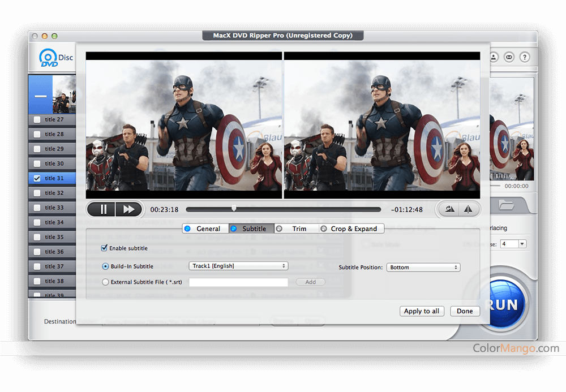The image size is (566, 392).
Task: Click the external subtitle file path field
Action: pos(238,282)
